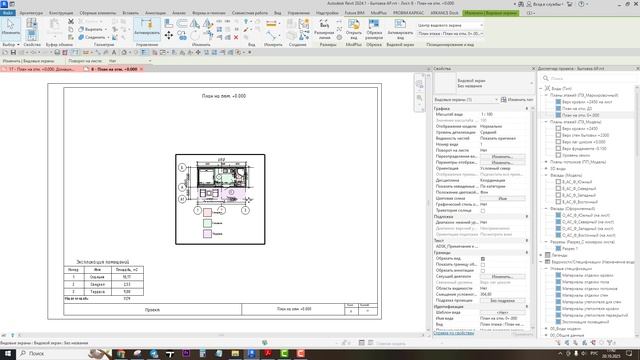640x360 pixels.
Task: Check the box for Верх фундамента -0.100 view
Action: (x=558, y=149)
